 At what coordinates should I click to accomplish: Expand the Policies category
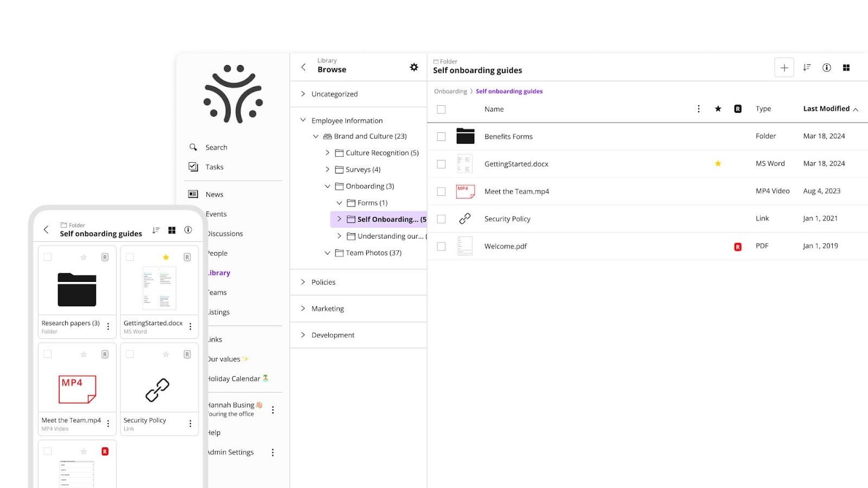[x=303, y=282]
